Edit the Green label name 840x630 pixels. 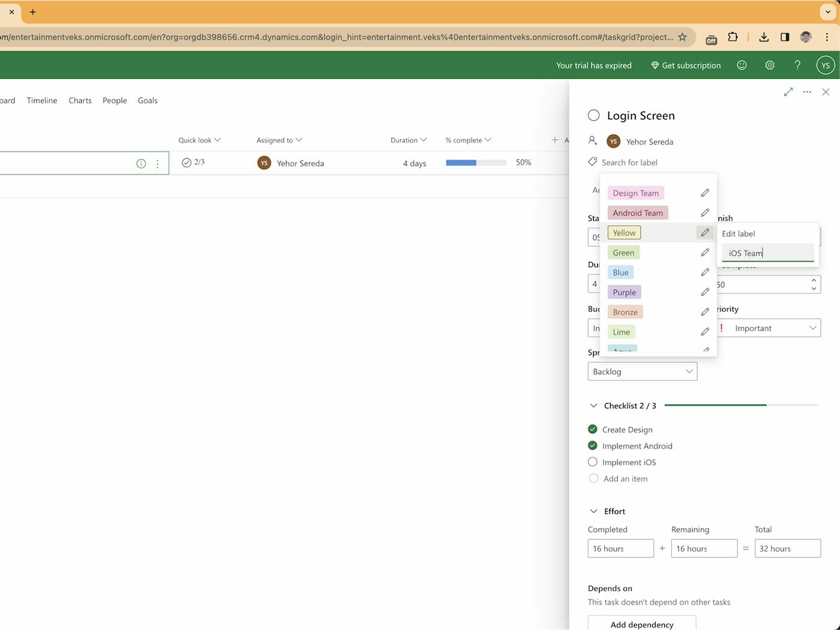tap(705, 252)
